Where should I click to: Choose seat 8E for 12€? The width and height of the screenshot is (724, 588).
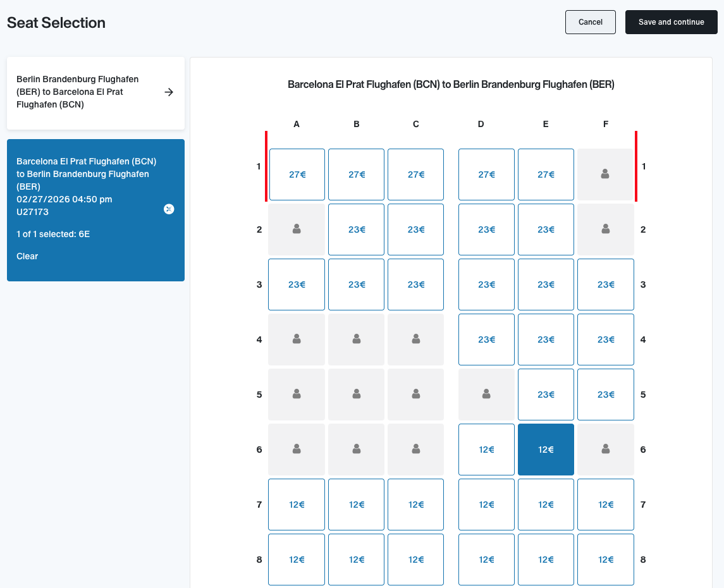point(546,560)
